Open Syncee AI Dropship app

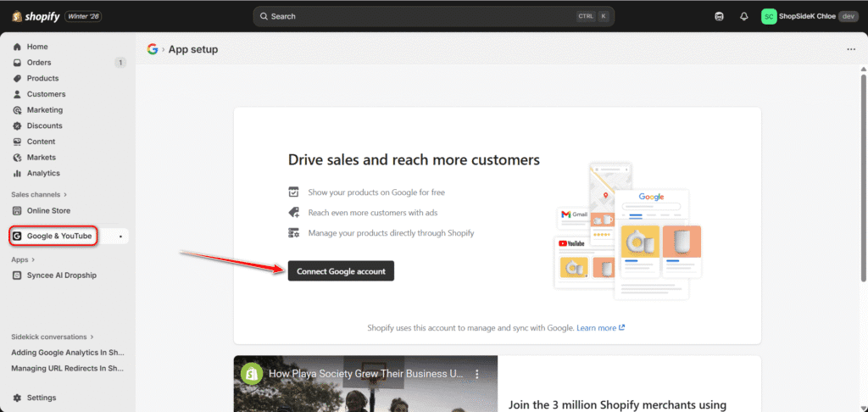[61, 276]
